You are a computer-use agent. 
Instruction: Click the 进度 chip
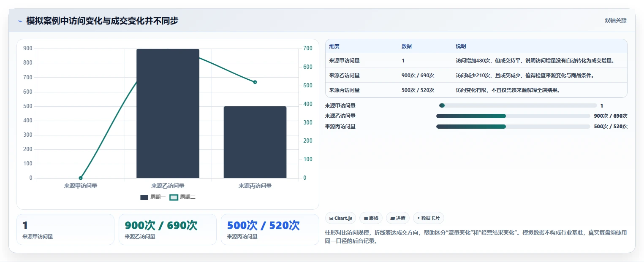tap(398, 218)
